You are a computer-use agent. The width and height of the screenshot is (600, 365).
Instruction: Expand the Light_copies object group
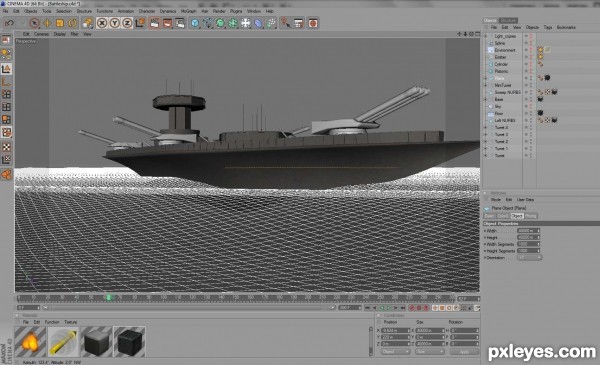(x=486, y=36)
